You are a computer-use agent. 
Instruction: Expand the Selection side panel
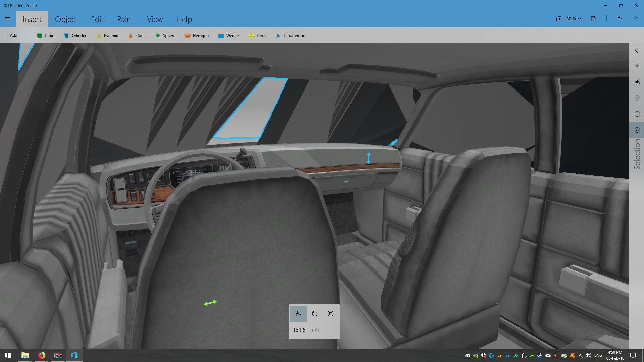coord(636,50)
